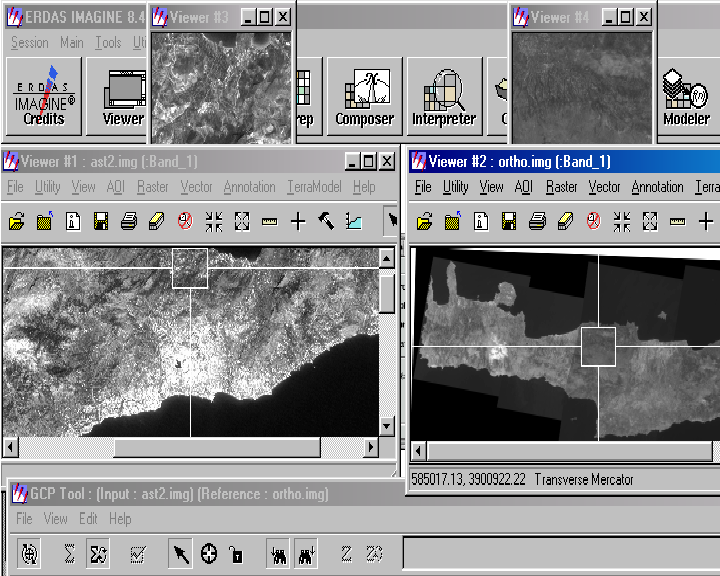Select Create GCP crosshair circle tool
Image resolution: width=720 pixels, height=576 pixels.
(209, 554)
